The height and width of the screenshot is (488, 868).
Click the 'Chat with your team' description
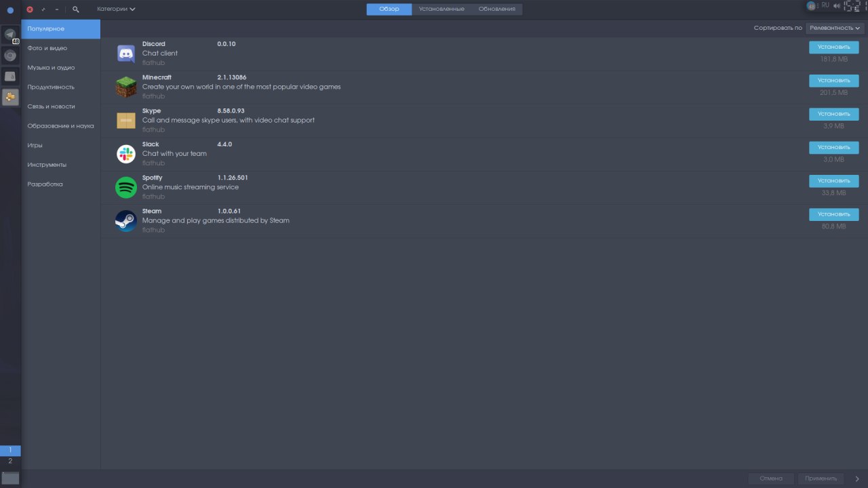pos(174,154)
